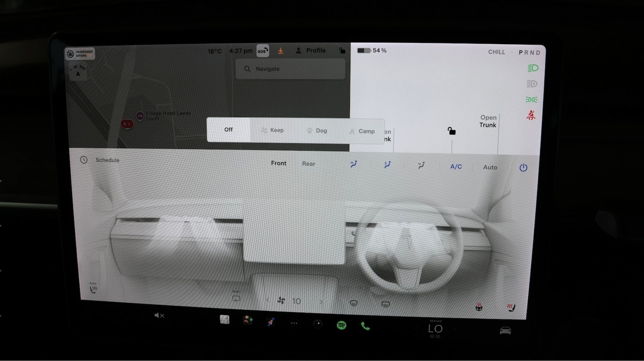Expand more apps with the ellipsis icon
This screenshot has height=361, width=644.
[x=294, y=324]
